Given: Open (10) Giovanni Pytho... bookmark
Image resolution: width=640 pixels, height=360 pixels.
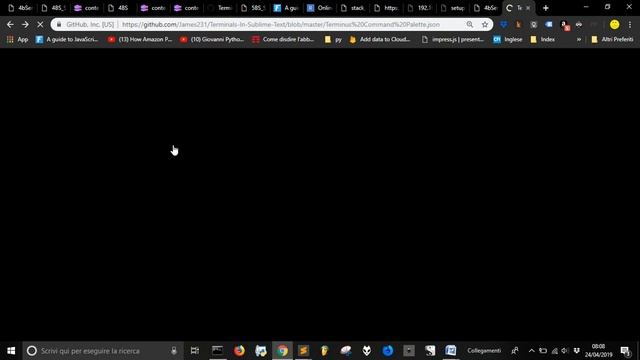Looking at the screenshot, I should 212,39.
